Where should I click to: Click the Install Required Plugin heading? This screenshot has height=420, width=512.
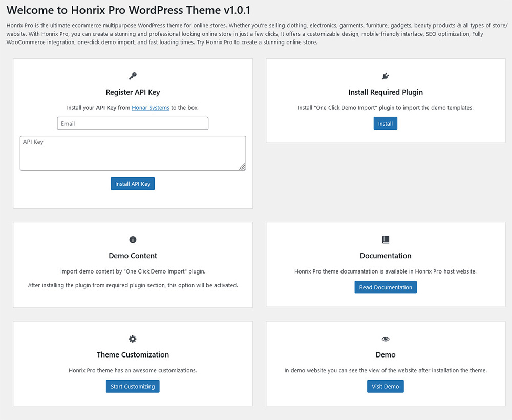click(386, 92)
